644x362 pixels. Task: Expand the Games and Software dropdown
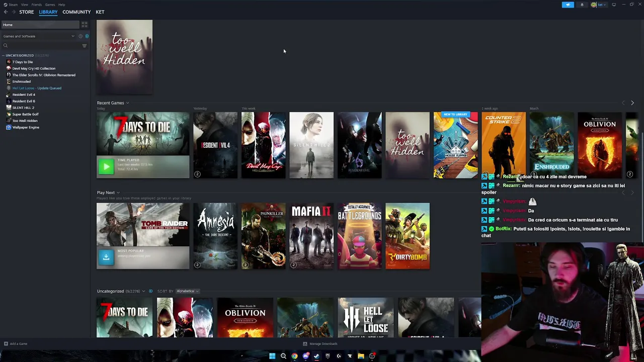tap(38, 36)
